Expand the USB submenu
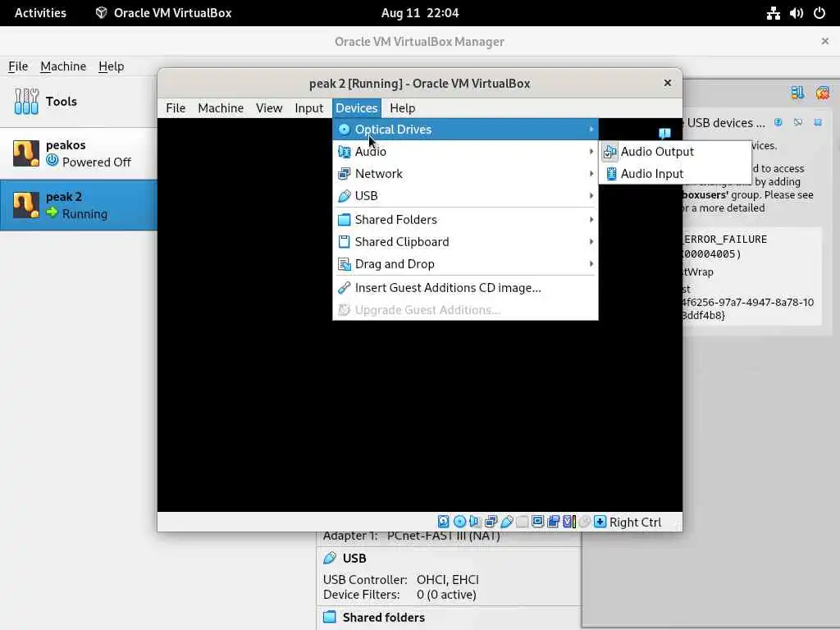 (x=466, y=195)
